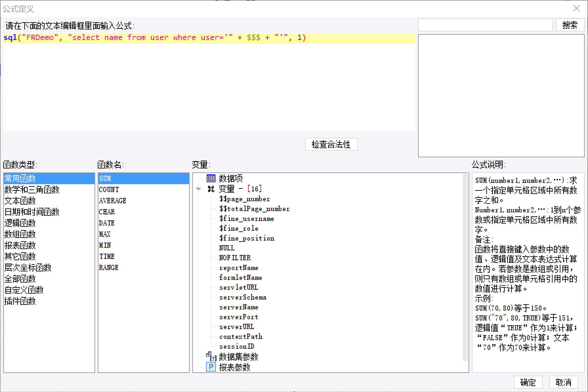The height and width of the screenshot is (392, 588).
Task: Select the sessionID variable
Action: (x=237, y=346)
